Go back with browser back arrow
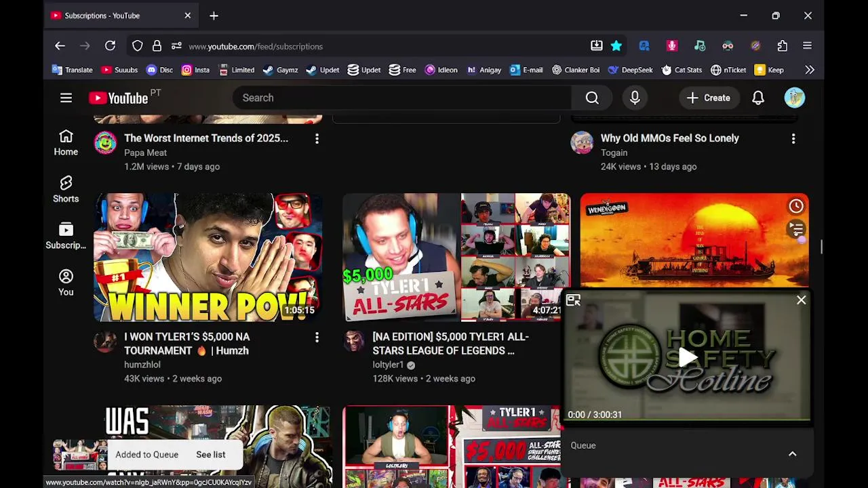This screenshot has height=488, width=868. [x=60, y=46]
